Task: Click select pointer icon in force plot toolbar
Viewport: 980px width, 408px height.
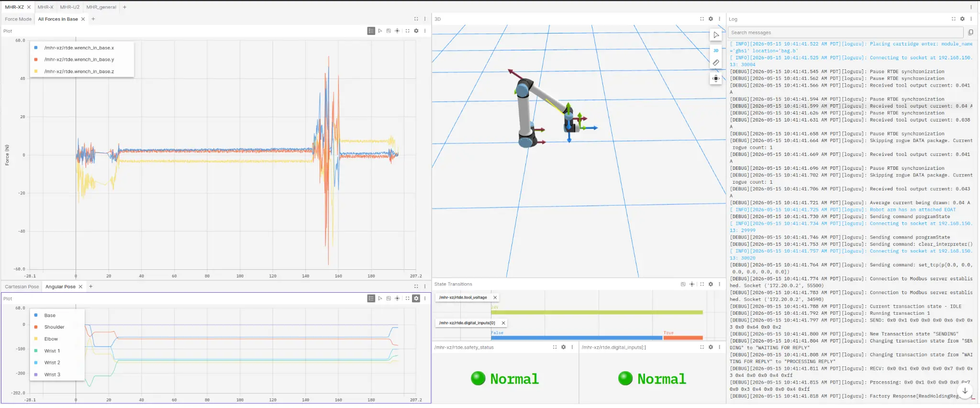Action: tap(380, 31)
